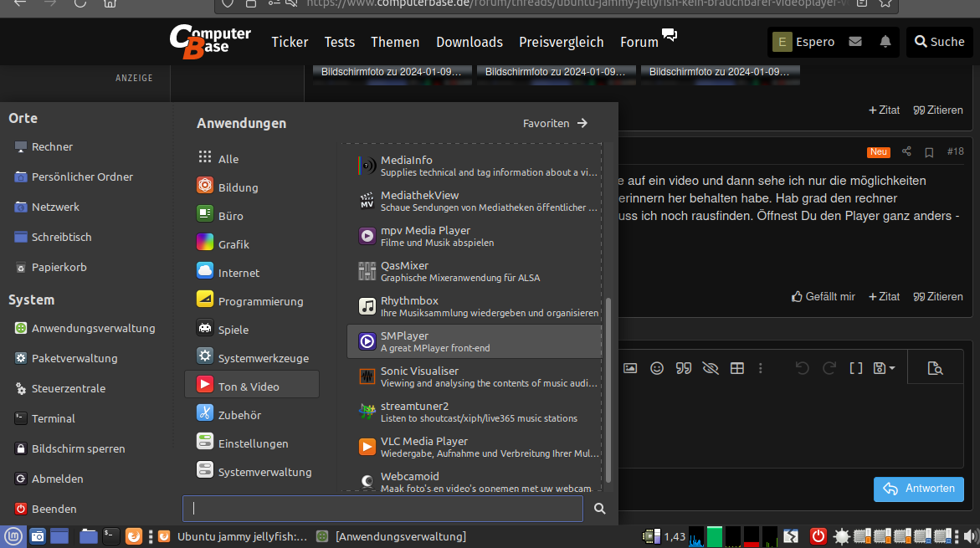980x548 pixels.
Task: Open Rechner under Orte
Action: tap(44, 146)
